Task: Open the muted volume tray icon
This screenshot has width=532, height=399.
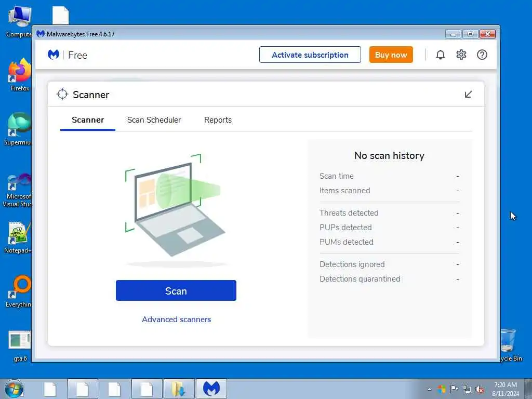Action: pyautogui.click(x=480, y=389)
